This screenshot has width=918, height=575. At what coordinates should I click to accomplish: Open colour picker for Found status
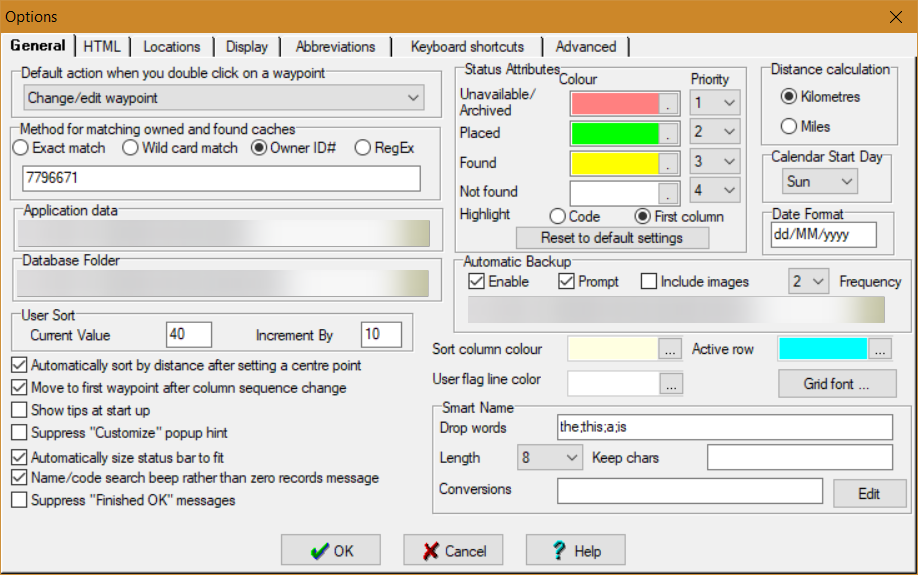[x=669, y=163]
